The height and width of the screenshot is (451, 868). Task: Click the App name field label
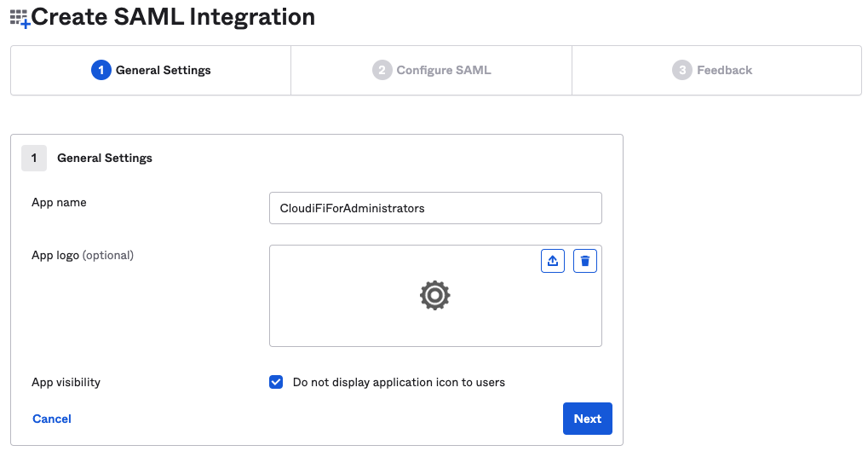59,202
